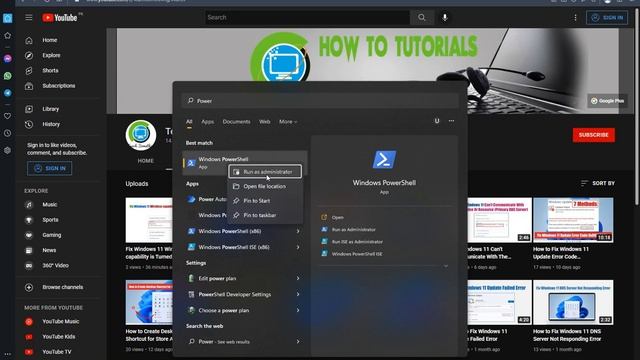Click WhatsApp icon in browser sidebar
640x360 pixels.
click(x=7, y=76)
